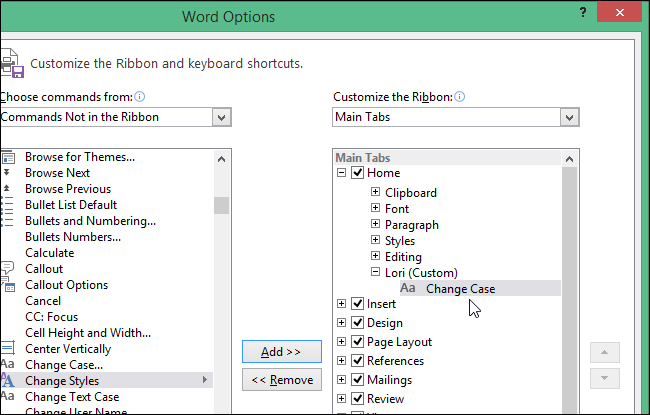
Task: Uncheck the Review tab checkbox
Action: coord(357,398)
